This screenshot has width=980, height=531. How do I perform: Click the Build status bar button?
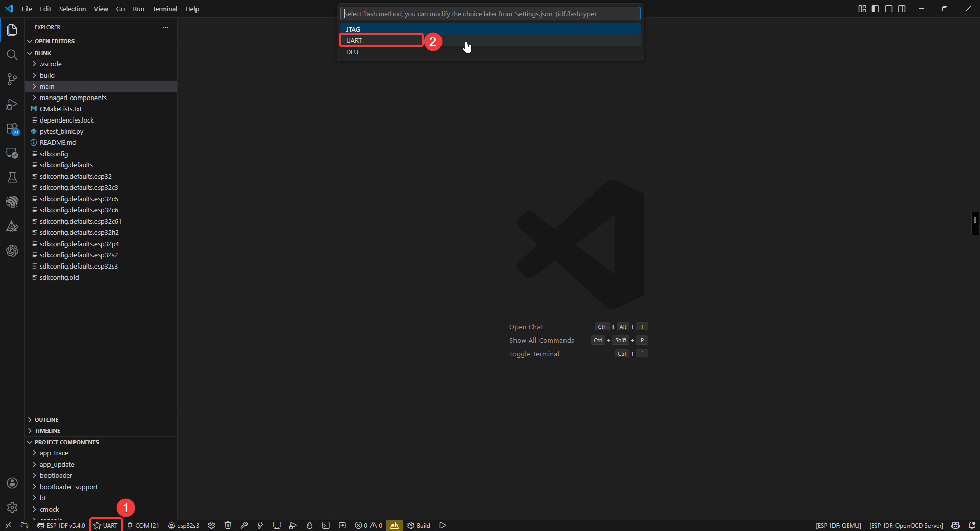[419, 525]
